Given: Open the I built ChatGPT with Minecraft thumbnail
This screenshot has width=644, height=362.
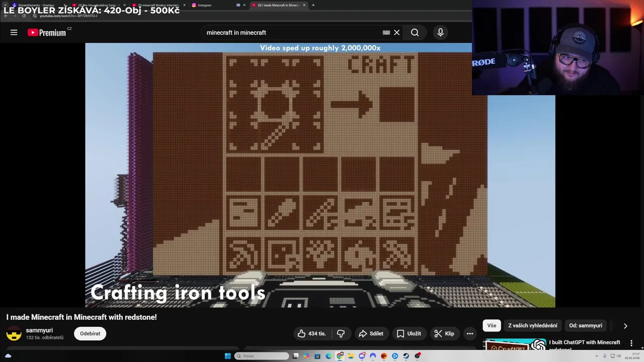Looking at the screenshot, I should point(515,345).
